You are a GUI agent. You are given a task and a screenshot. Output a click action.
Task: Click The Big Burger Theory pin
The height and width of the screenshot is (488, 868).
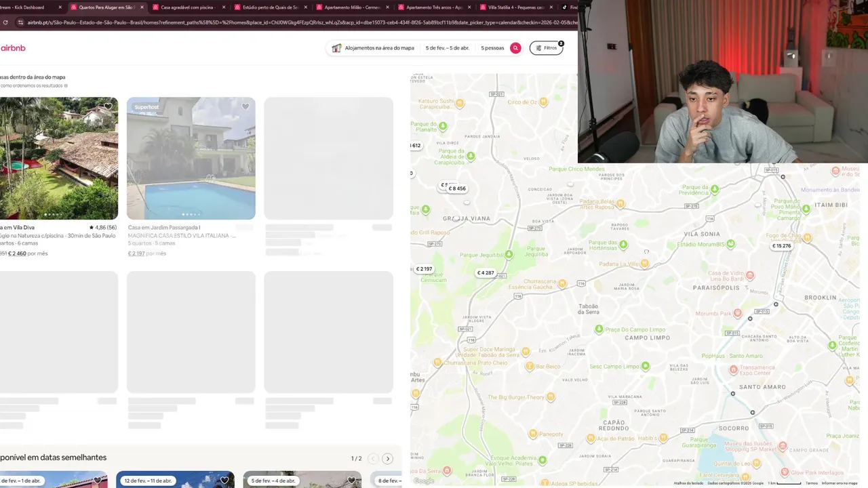[551, 397]
